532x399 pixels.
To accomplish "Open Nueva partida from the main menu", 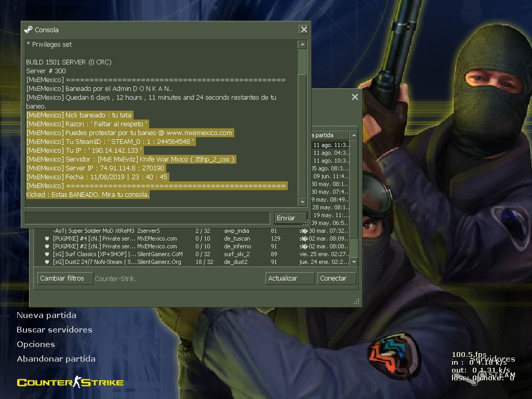I will point(46,315).
